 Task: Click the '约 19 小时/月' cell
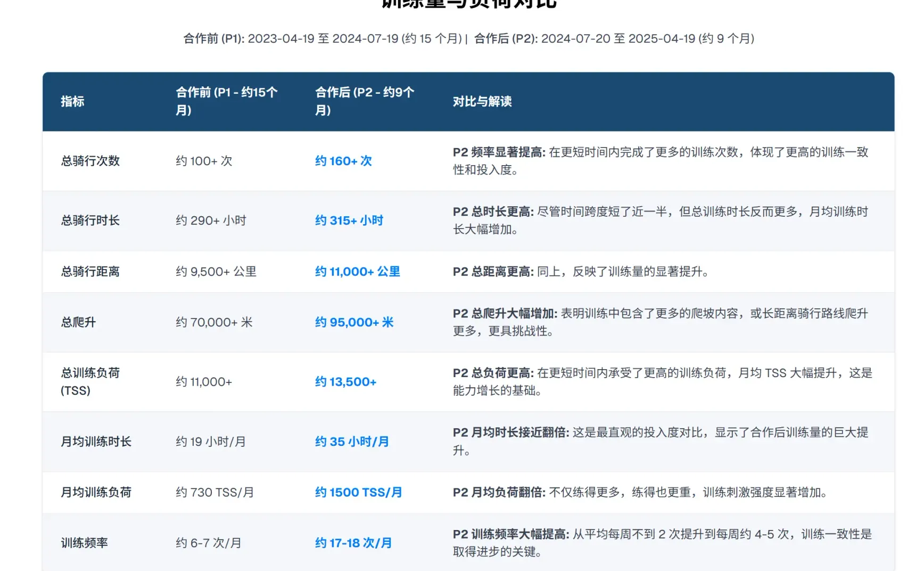211,442
